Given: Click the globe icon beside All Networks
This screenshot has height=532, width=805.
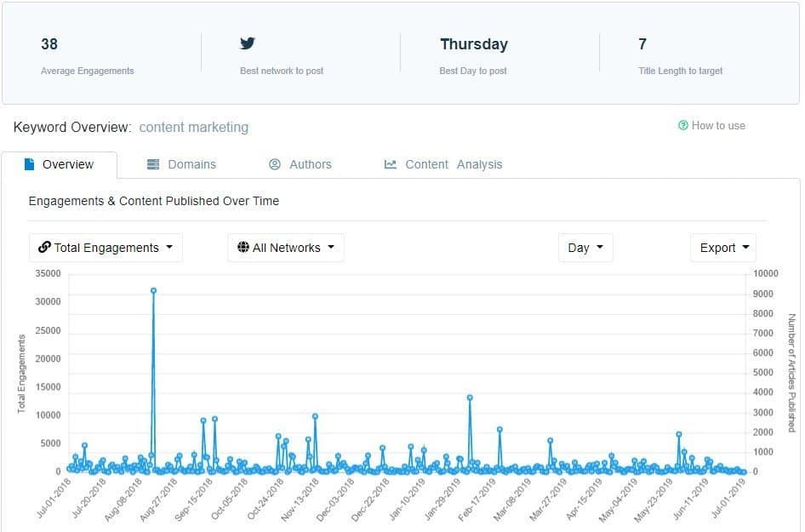Looking at the screenshot, I should 242,247.
